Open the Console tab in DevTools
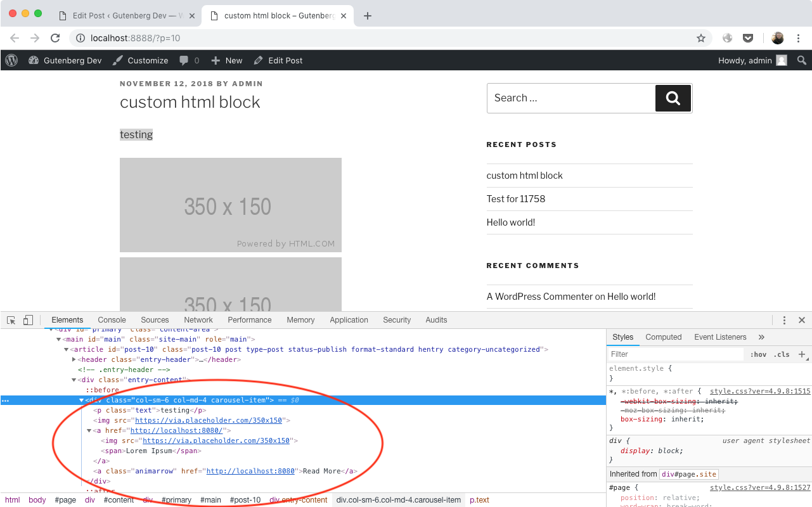This screenshot has width=812, height=507. 112,320
